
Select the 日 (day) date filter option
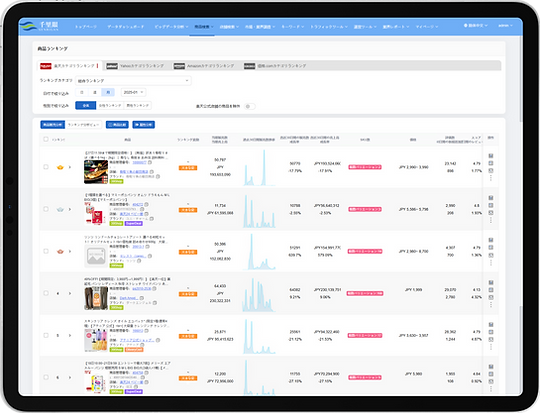82,92
